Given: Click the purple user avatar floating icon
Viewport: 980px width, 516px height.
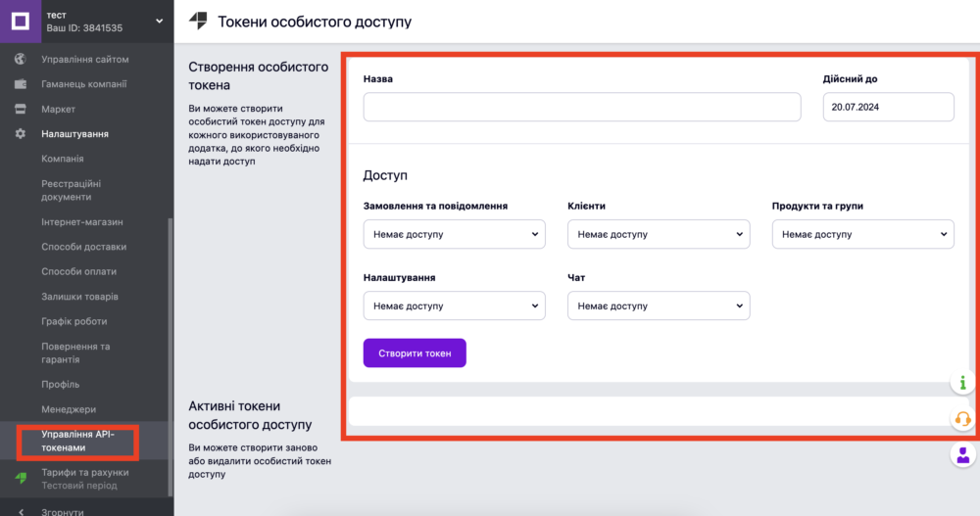Looking at the screenshot, I should coord(962,454).
